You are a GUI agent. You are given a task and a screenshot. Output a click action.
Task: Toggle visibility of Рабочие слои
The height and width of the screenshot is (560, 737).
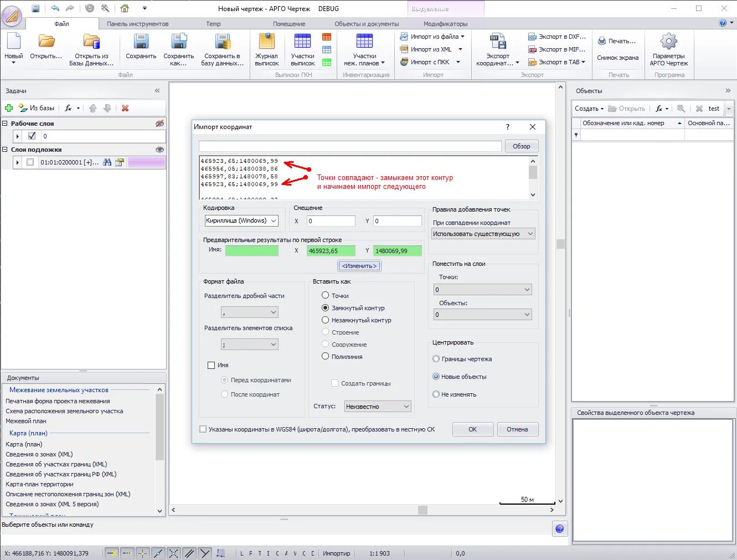coord(159,124)
